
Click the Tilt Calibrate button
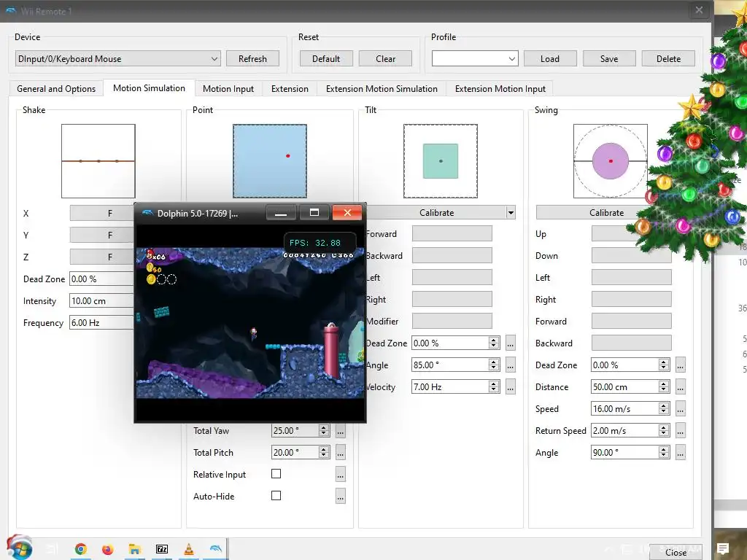tap(436, 212)
